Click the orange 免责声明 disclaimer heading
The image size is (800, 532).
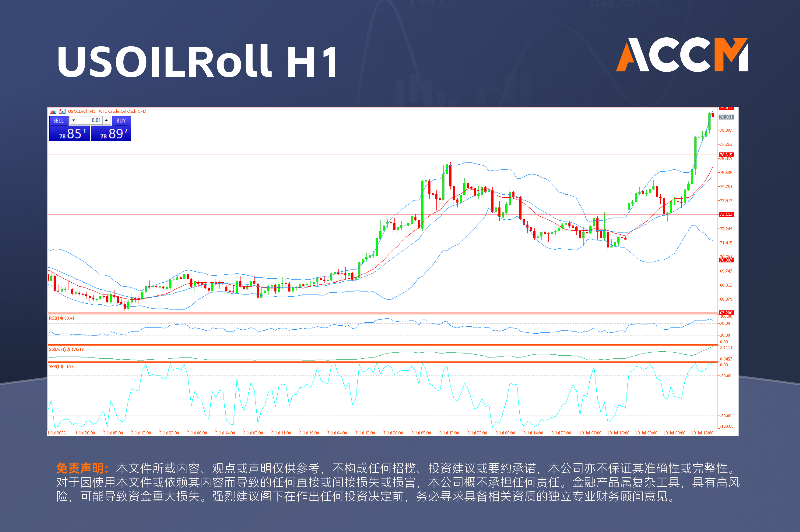pyautogui.click(x=82, y=468)
